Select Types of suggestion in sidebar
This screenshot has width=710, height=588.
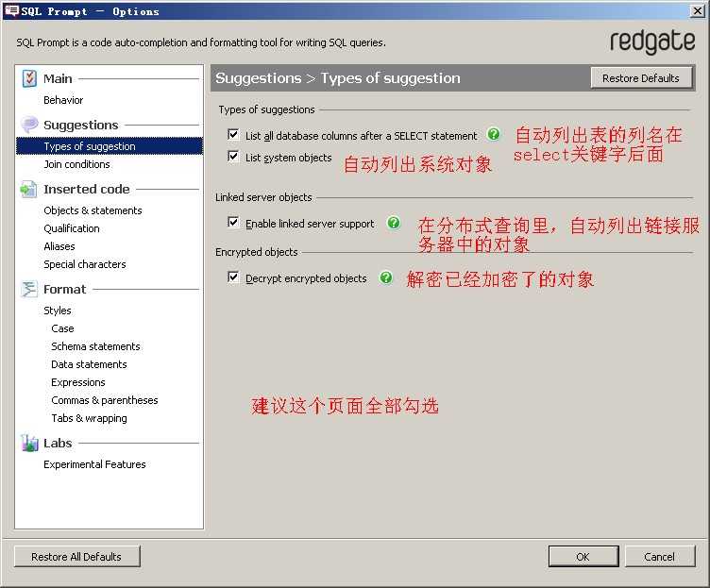click(x=110, y=146)
